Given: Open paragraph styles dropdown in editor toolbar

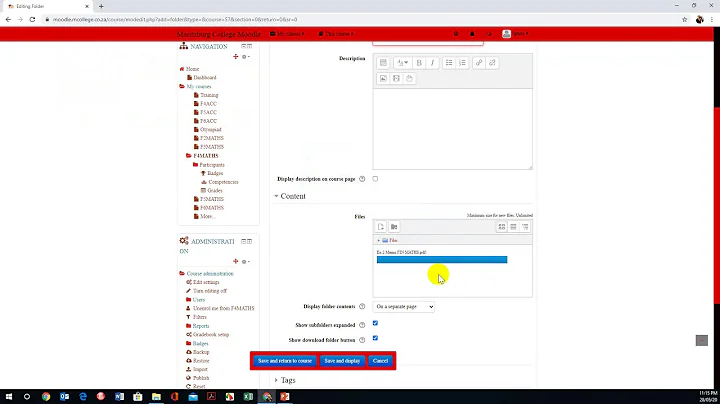Looking at the screenshot, I should click(402, 63).
